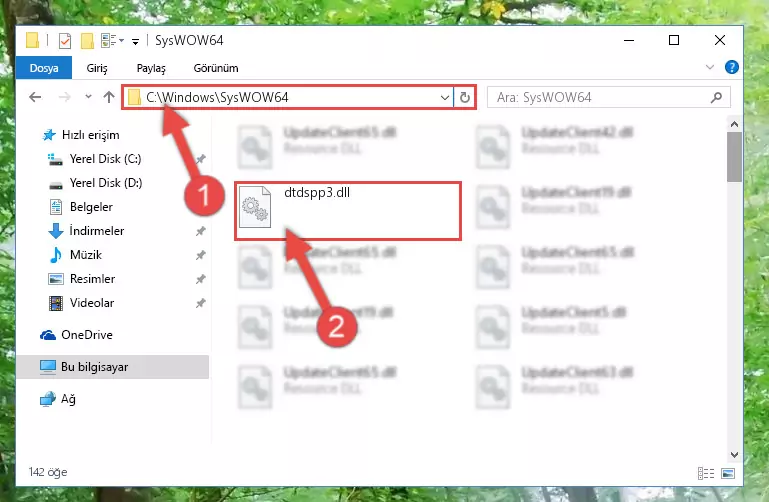The height and width of the screenshot is (502, 769).
Task: Switch to large icons view in status bar
Action: (728, 473)
